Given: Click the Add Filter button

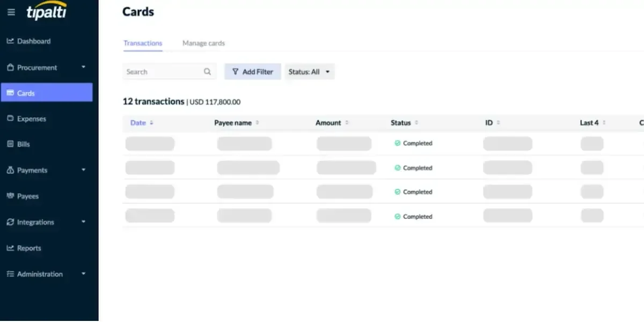Looking at the screenshot, I should [x=252, y=71].
